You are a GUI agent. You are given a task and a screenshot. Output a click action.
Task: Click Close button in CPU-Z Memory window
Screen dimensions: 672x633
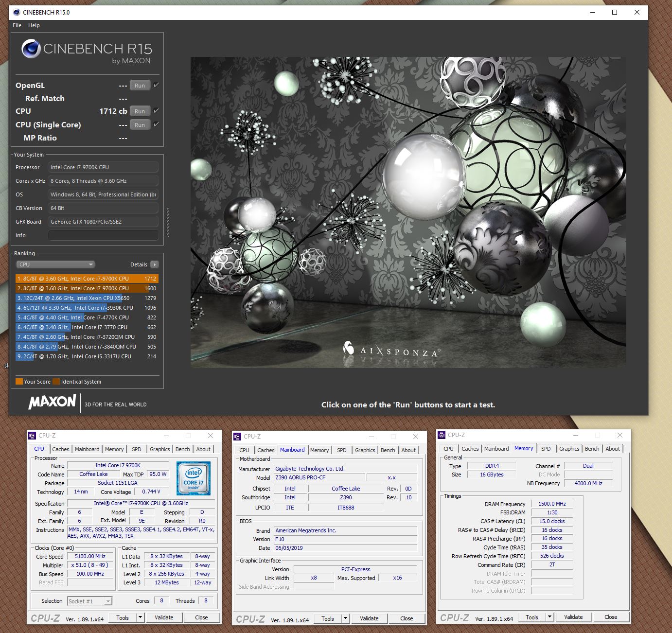(x=611, y=617)
